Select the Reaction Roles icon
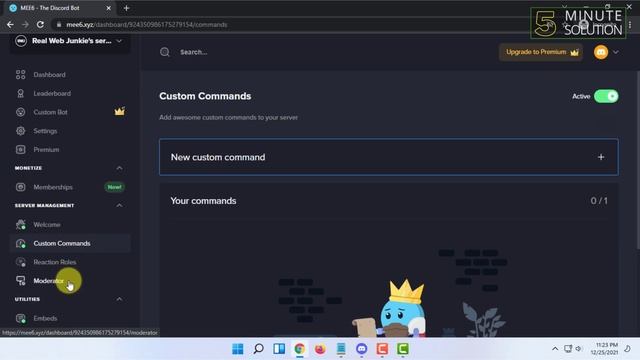Screen dimensions: 640x360 point(20,262)
